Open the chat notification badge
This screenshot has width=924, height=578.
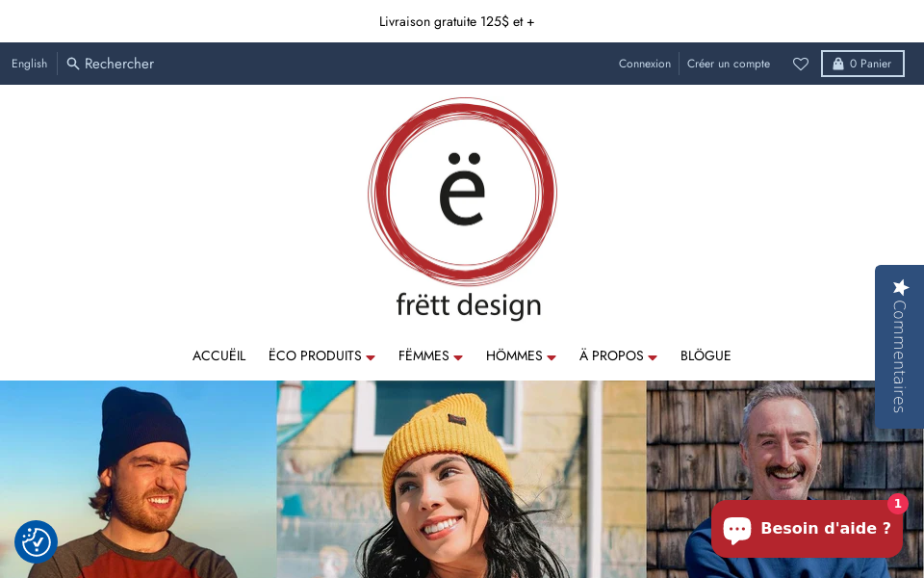[x=897, y=504]
